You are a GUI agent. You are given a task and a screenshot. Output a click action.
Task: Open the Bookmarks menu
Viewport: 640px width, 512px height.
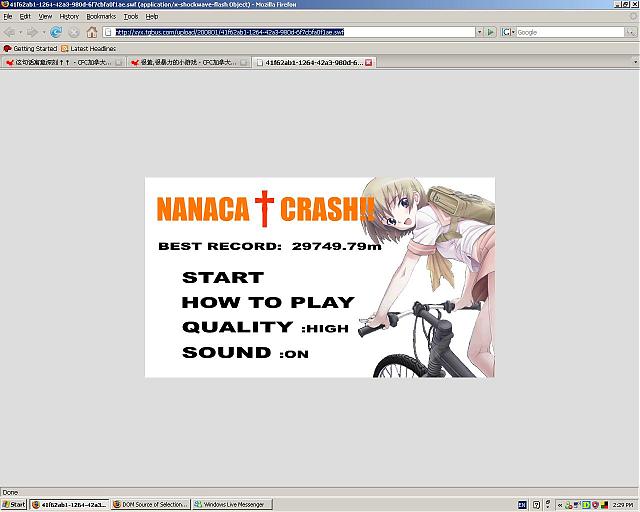pyautogui.click(x=101, y=17)
